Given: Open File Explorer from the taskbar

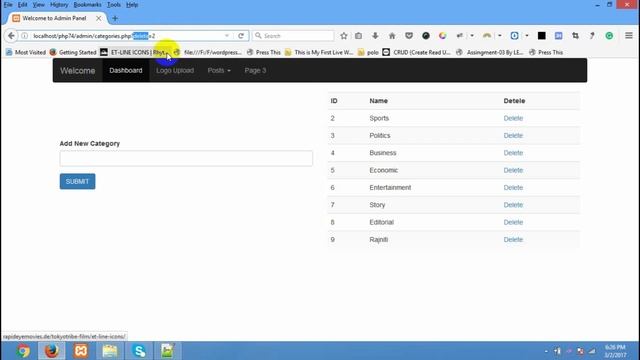Looking at the screenshot, I should point(110,351).
